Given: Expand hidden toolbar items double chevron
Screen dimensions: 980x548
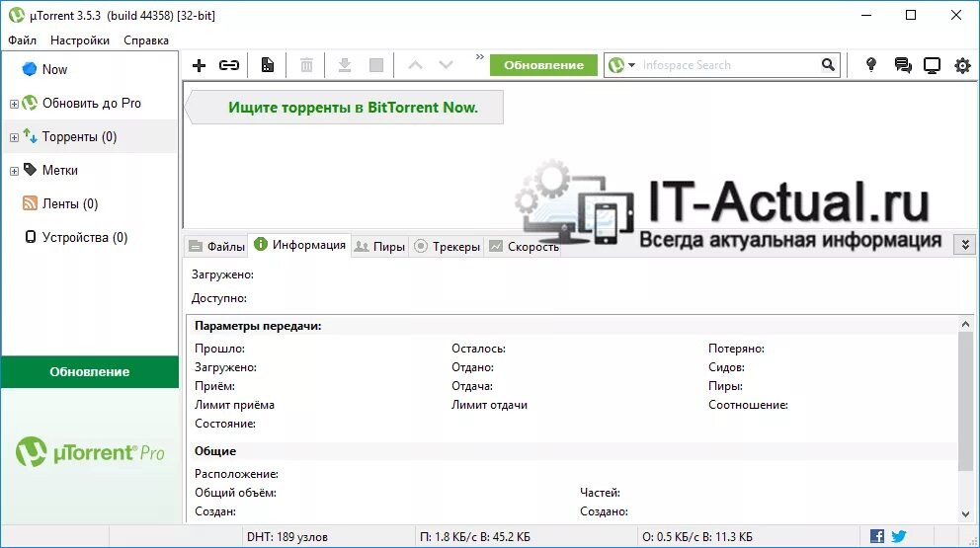Looking at the screenshot, I should click(479, 57).
